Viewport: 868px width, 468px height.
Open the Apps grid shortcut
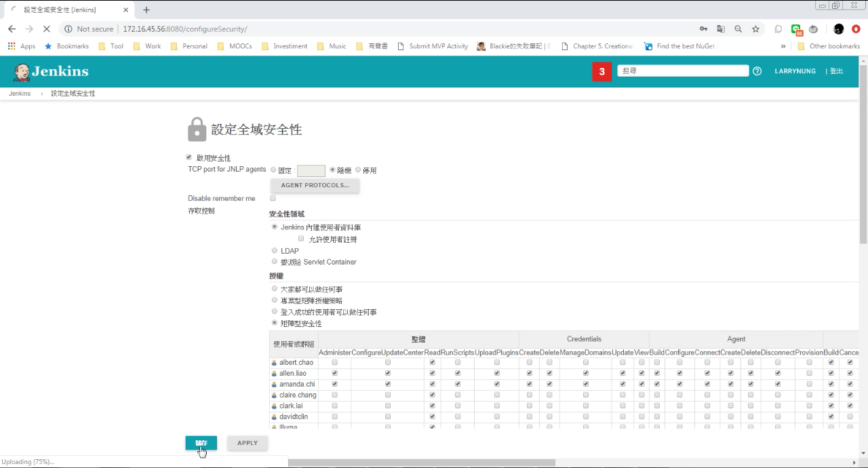coord(21,46)
